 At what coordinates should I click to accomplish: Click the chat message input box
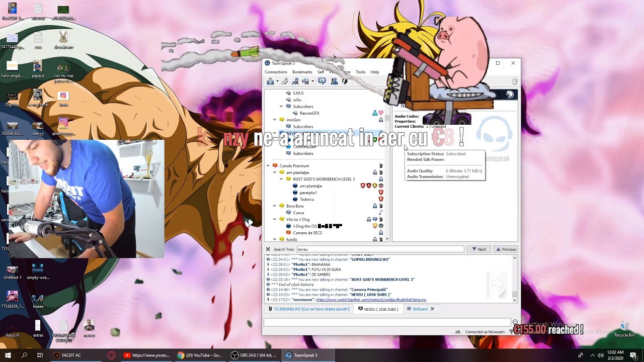[387, 322]
